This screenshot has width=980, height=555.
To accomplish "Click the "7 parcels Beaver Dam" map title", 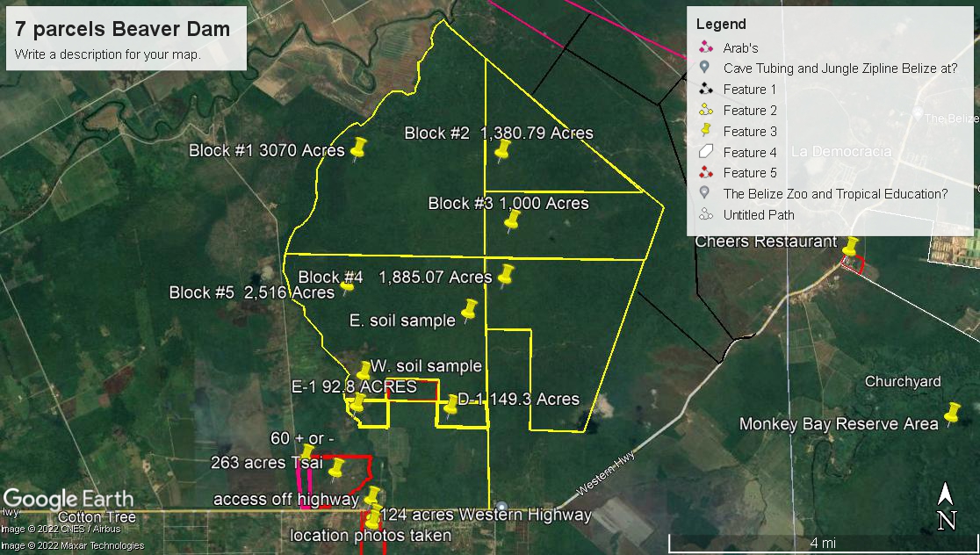I will [123, 29].
